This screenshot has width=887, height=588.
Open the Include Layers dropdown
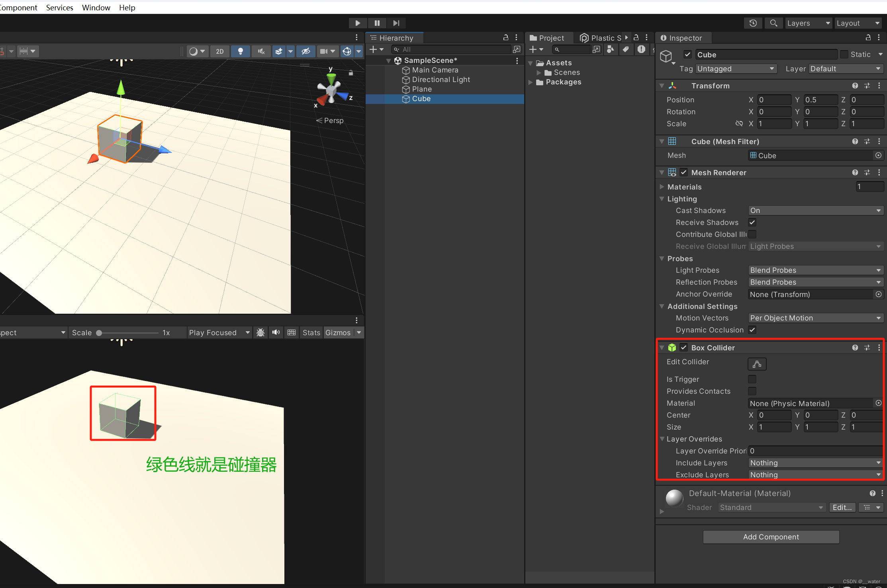(x=815, y=463)
